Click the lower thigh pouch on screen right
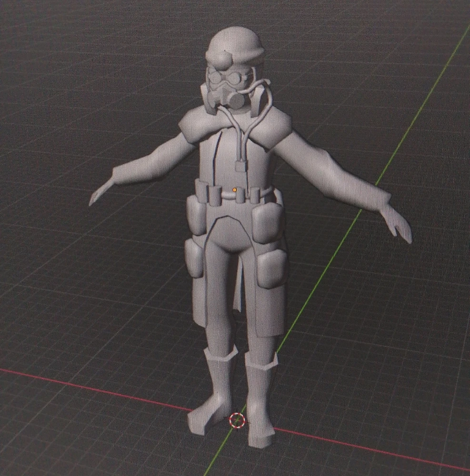This screenshot has height=476, width=470. point(272,268)
